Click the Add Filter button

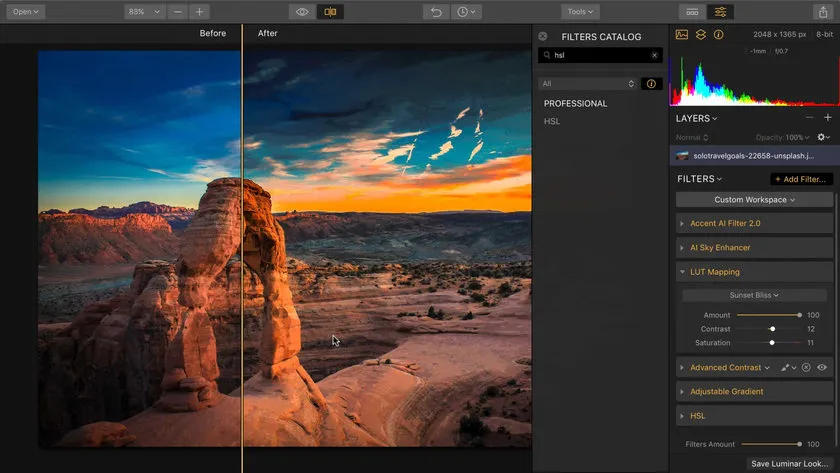pyautogui.click(x=801, y=179)
